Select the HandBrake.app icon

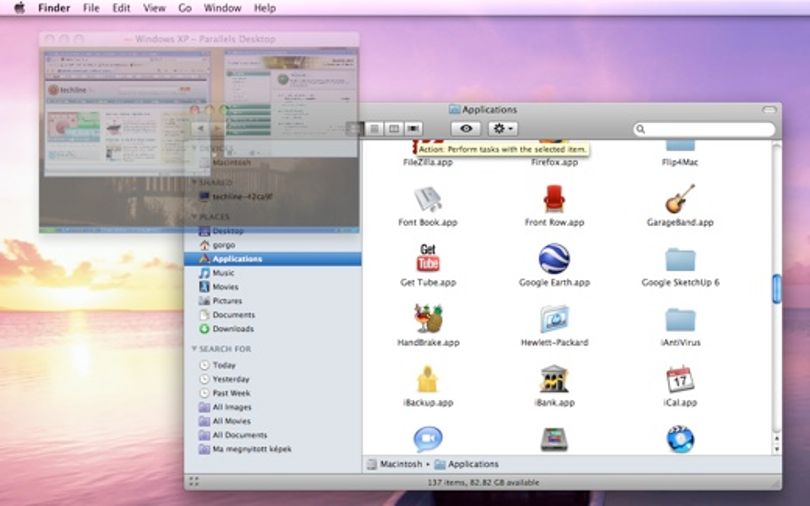pos(428,318)
